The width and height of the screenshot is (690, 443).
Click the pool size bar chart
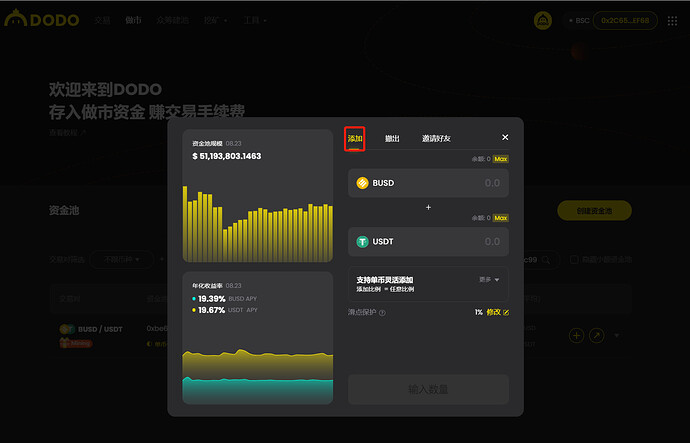click(x=258, y=224)
